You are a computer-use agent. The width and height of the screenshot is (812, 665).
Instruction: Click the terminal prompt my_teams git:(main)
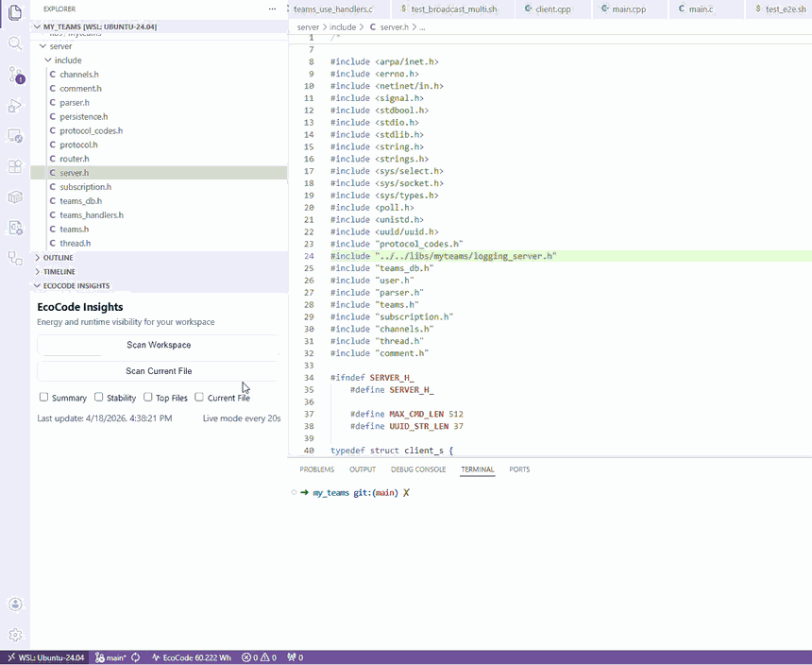pos(356,493)
